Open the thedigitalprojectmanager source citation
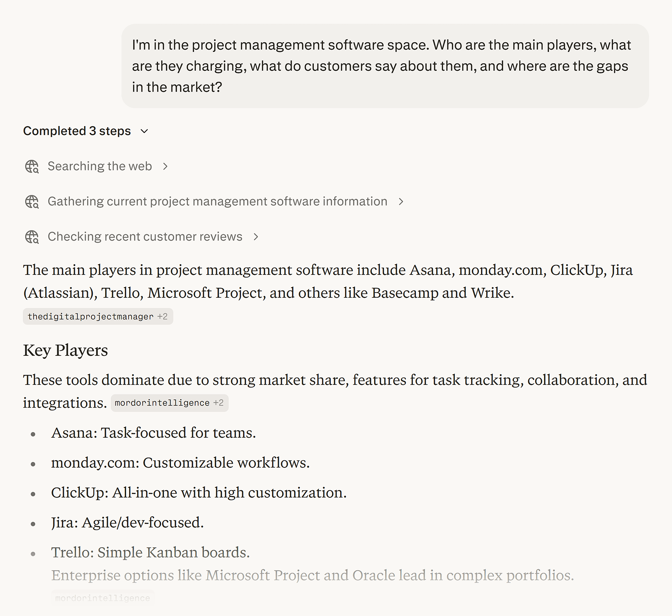 (90, 316)
